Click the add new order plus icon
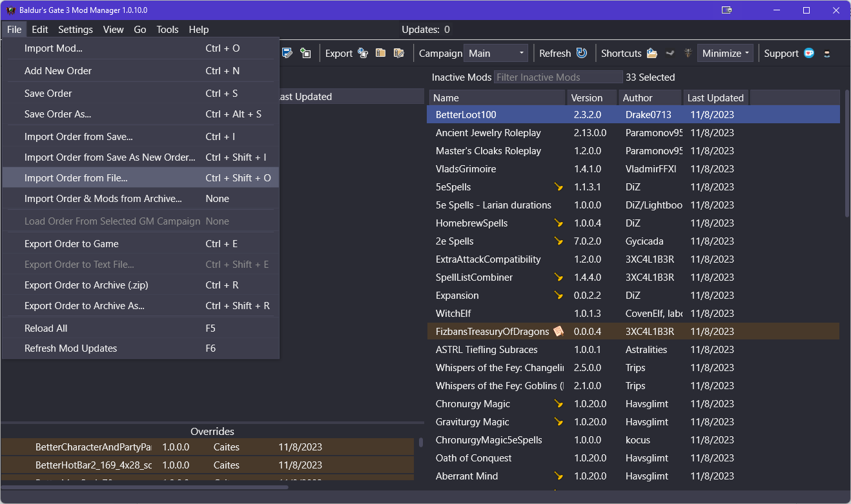Image resolution: width=851 pixels, height=504 pixels. pyautogui.click(x=305, y=53)
